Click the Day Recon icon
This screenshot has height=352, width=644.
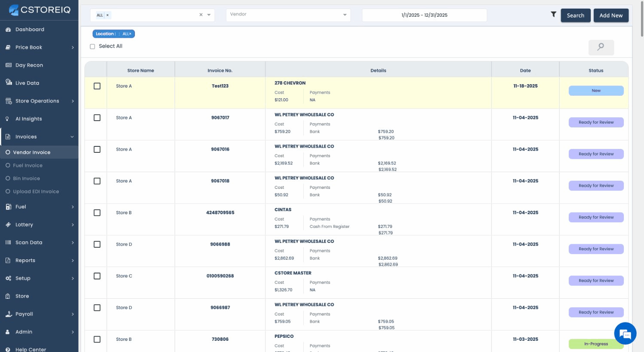pyautogui.click(x=8, y=65)
